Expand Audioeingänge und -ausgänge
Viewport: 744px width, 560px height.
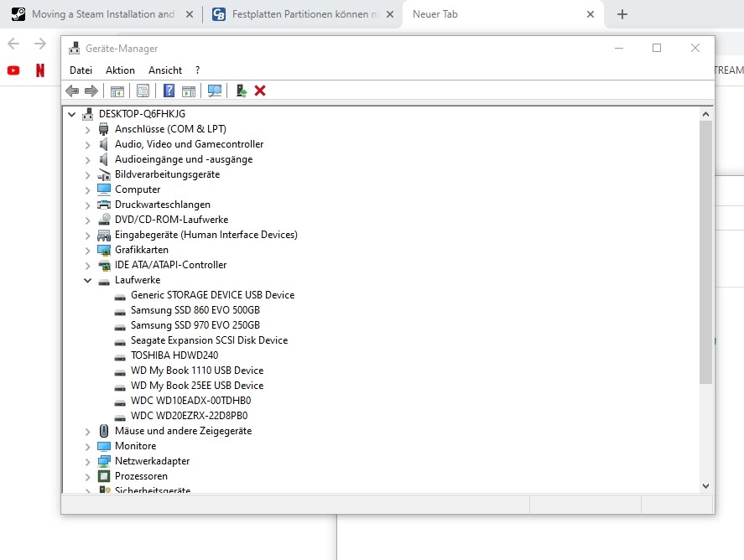(87, 160)
